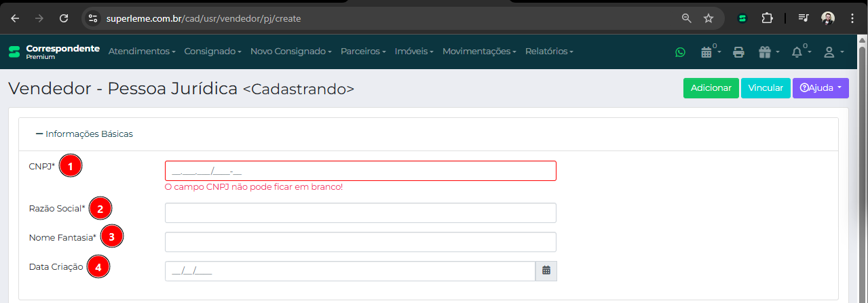The height and width of the screenshot is (303, 868).
Task: Click the browser address bar URL
Action: pyautogui.click(x=204, y=18)
